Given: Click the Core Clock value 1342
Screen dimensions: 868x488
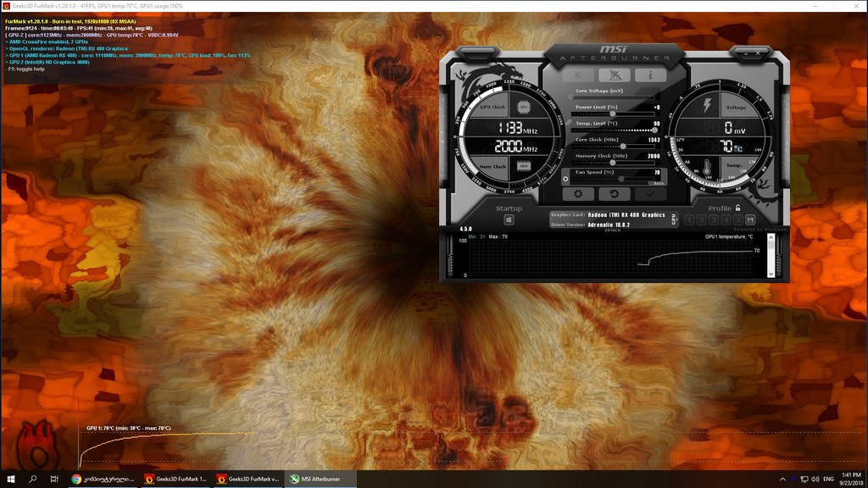Looking at the screenshot, I should (654, 140).
